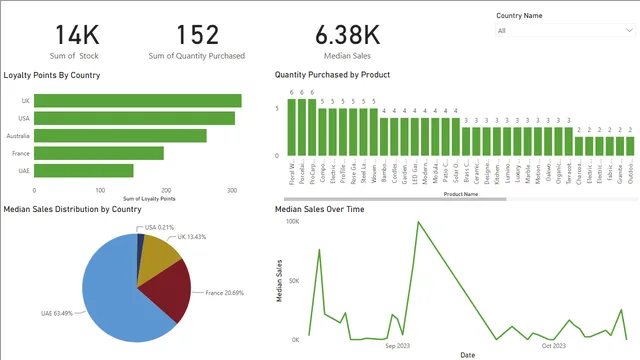
Task: Click the vertical 'Median Sales' axis title
Action: [x=279, y=281]
